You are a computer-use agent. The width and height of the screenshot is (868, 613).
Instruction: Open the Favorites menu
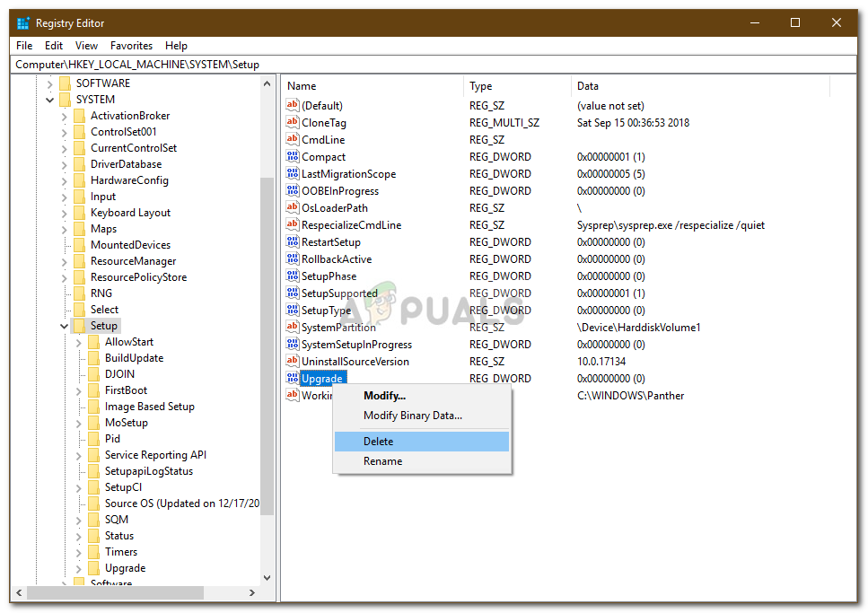coord(131,46)
